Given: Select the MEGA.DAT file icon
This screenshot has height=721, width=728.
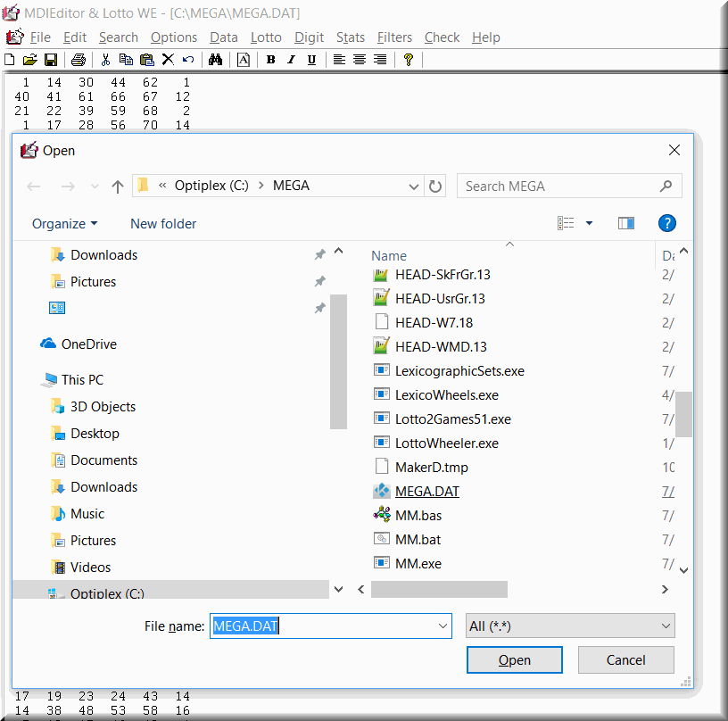Looking at the screenshot, I should (x=382, y=491).
